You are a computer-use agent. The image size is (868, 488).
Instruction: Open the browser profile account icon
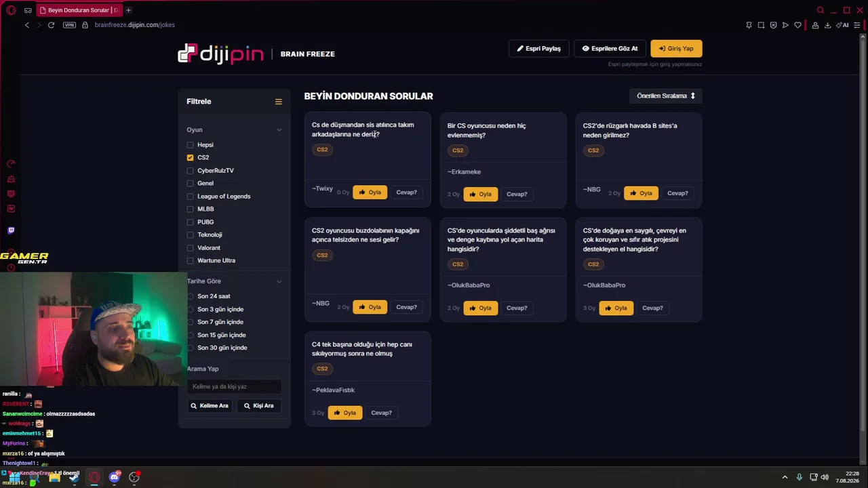(815, 25)
